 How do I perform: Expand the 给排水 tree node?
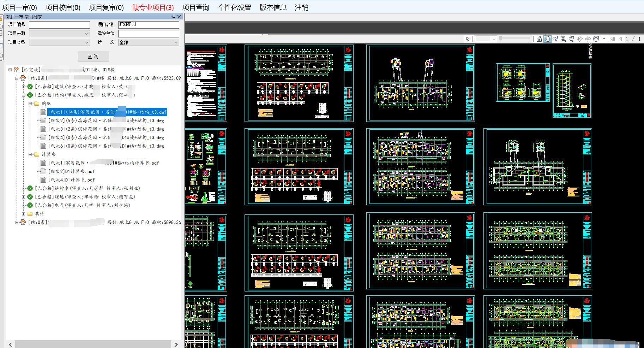24,188
